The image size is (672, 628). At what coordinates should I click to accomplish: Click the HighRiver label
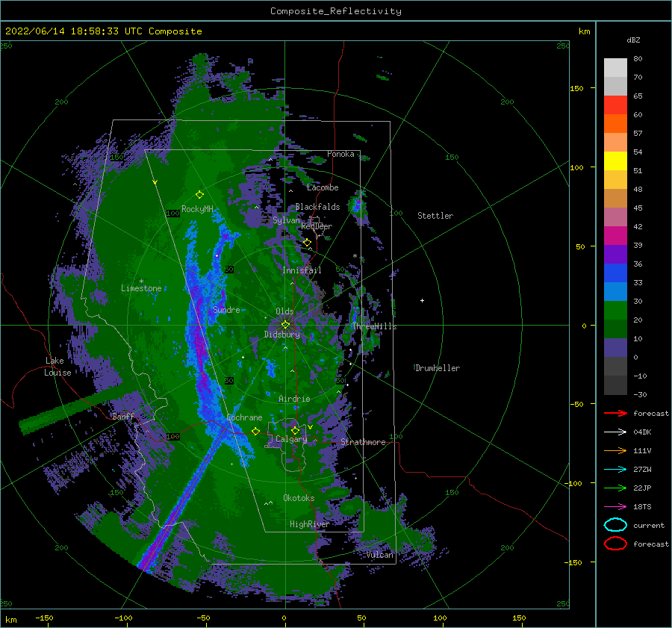coord(310,524)
